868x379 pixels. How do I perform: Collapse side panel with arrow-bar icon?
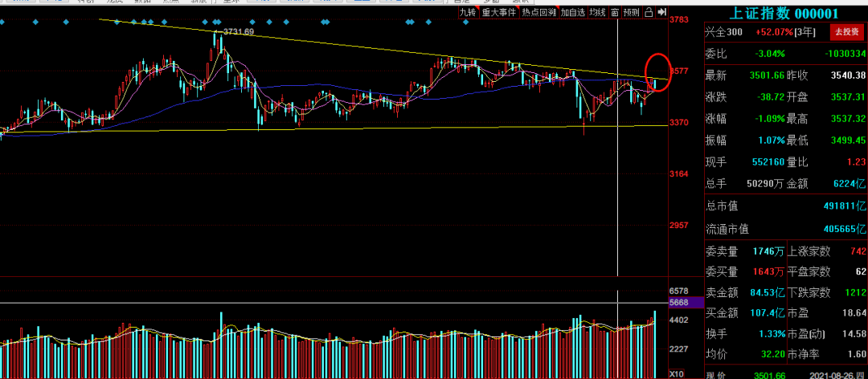tap(662, 12)
